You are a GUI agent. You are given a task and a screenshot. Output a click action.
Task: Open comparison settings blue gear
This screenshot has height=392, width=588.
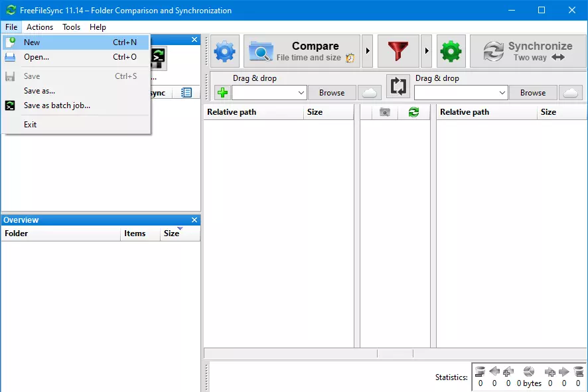point(224,51)
